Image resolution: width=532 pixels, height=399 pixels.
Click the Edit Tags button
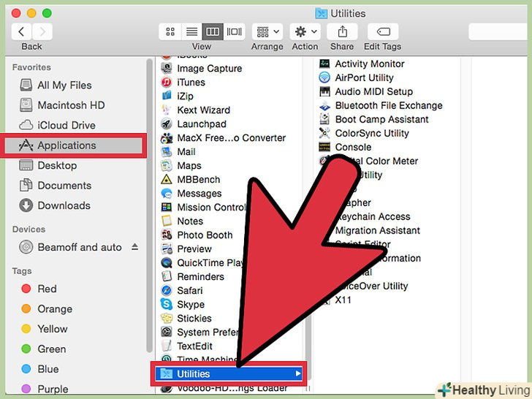tap(383, 32)
